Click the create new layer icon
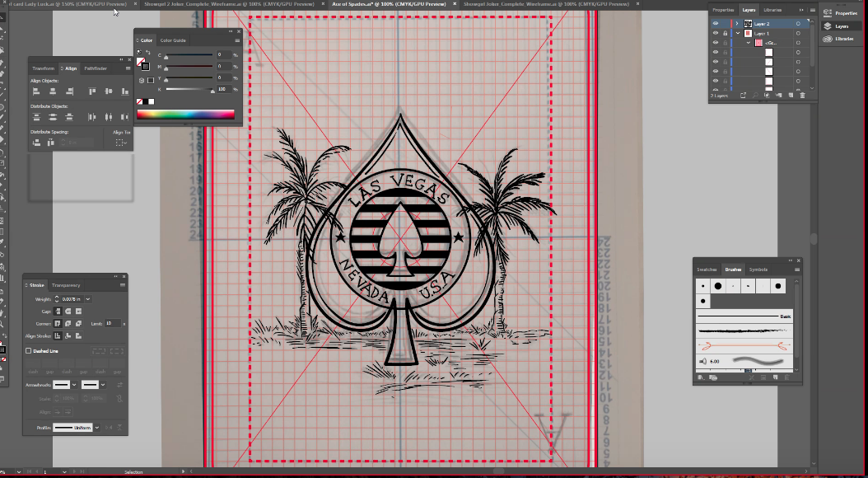Viewport: 868px width, 478px height. pyautogui.click(x=791, y=96)
